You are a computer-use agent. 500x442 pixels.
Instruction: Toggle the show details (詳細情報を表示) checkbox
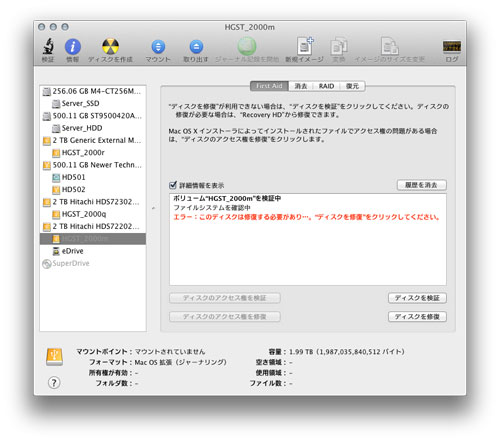pos(173,185)
